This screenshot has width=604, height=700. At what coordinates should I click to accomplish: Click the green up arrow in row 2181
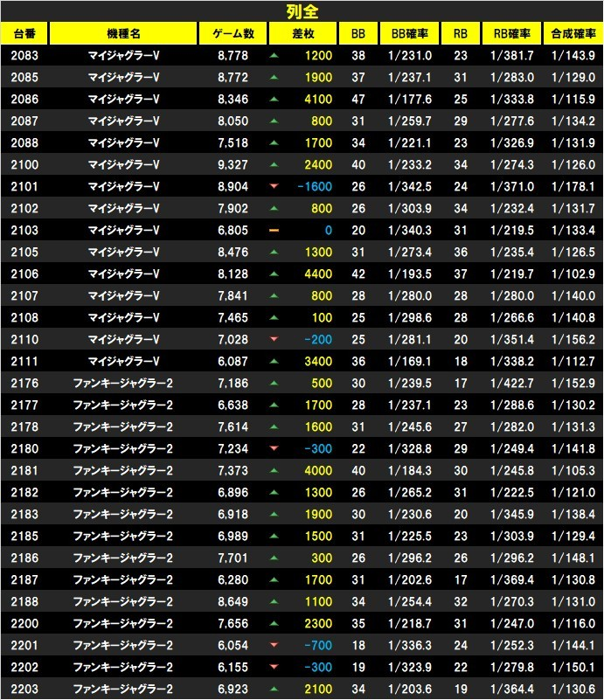click(274, 470)
